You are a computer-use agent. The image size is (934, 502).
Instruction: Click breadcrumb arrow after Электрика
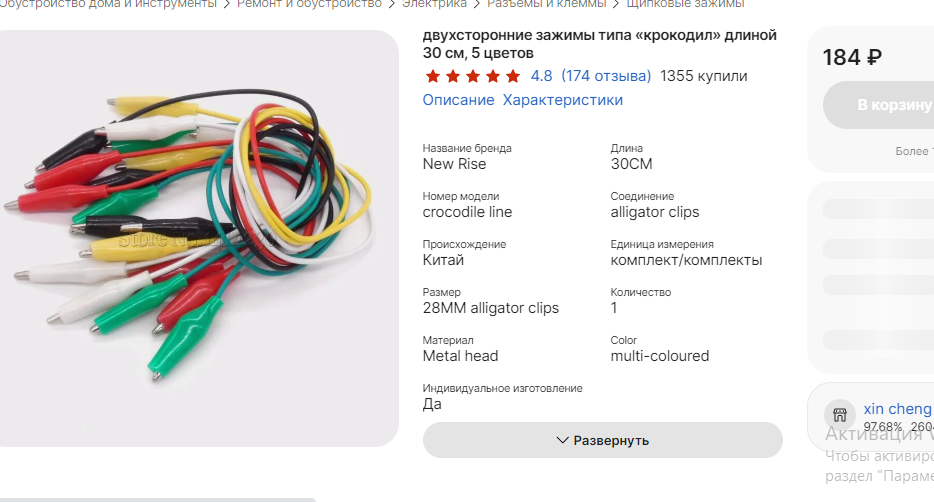[x=477, y=4]
